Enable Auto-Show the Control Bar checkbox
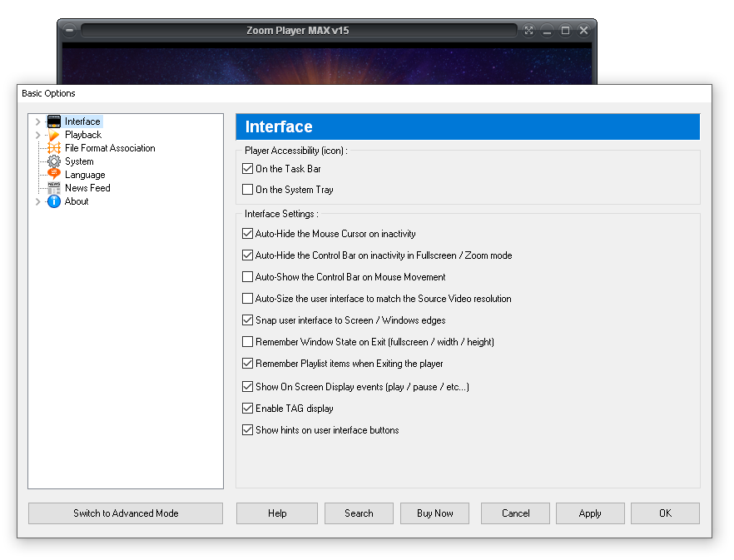This screenshot has width=734, height=560. tap(248, 277)
